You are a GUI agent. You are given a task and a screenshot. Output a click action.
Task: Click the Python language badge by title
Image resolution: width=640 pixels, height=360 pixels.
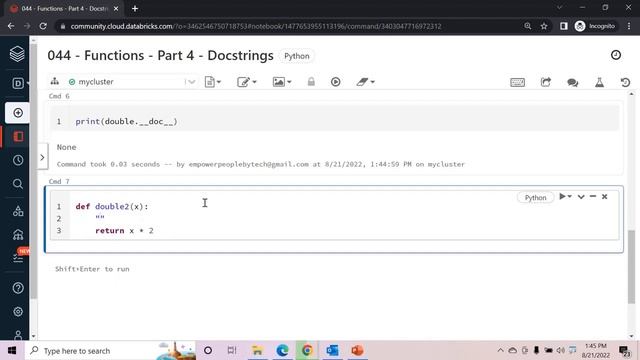tap(297, 56)
